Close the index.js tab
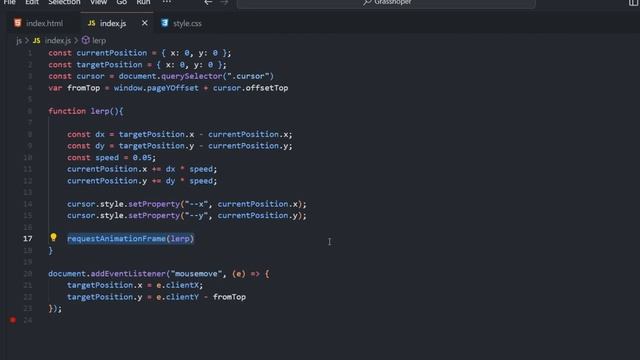Viewport: 640px width, 360px height. tap(144, 23)
